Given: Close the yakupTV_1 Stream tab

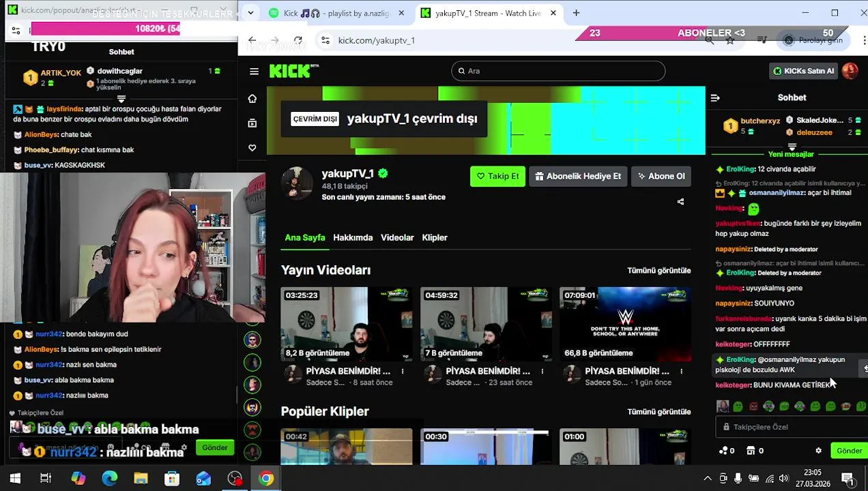Looking at the screenshot, I should [x=553, y=13].
